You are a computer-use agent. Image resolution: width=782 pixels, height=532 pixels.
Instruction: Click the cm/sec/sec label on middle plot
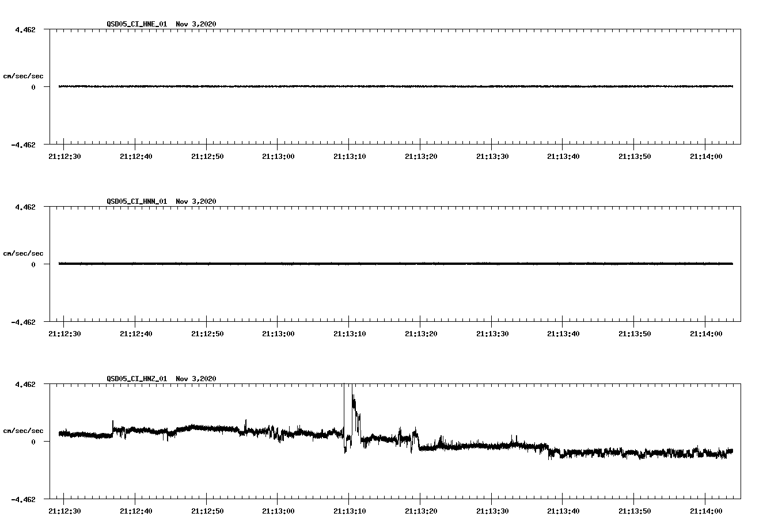point(24,253)
